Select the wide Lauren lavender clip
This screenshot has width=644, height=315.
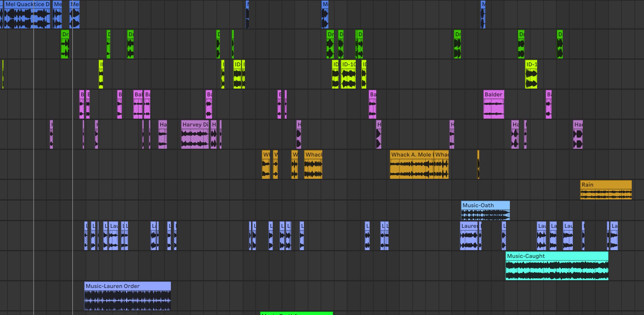point(469,236)
